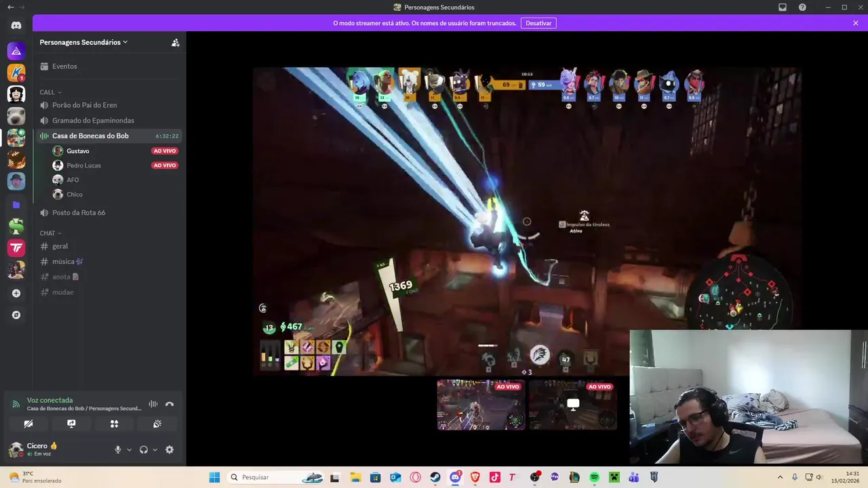Click the main stream video area
868x488 pixels.
tap(527, 220)
